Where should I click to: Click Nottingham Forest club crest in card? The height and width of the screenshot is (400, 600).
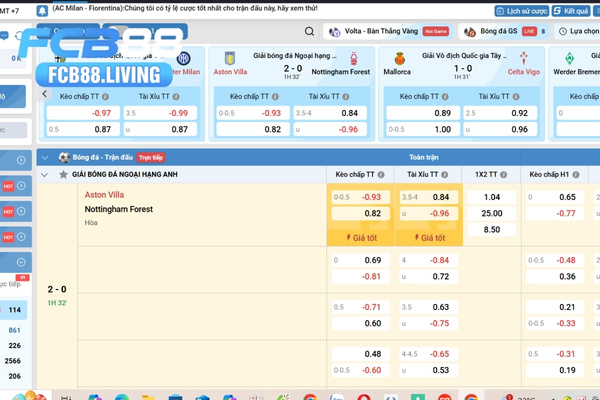point(354,59)
